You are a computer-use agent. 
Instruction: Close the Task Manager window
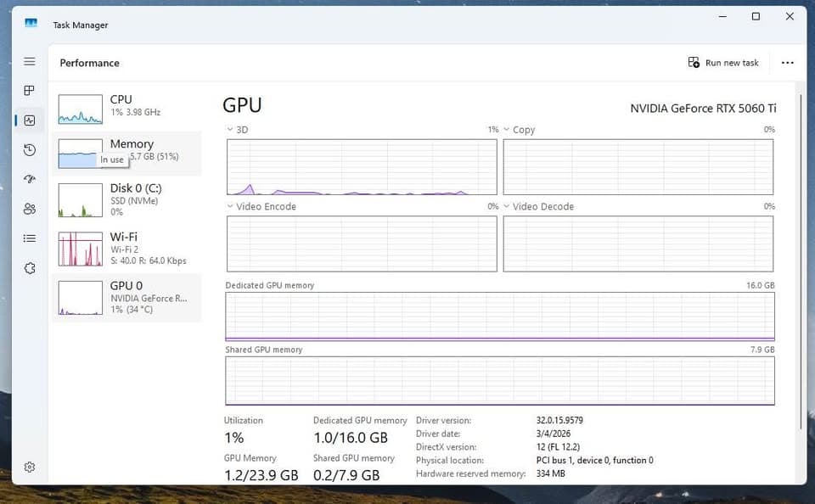(790, 17)
